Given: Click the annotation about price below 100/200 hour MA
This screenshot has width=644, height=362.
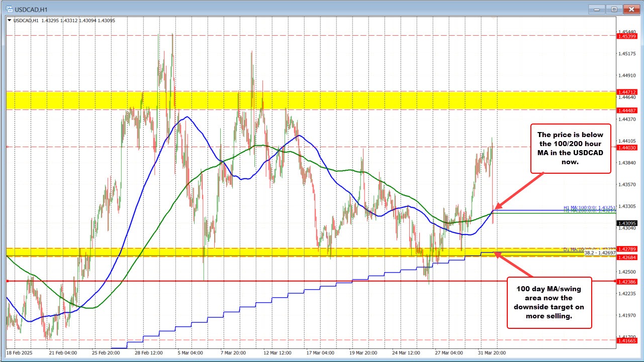Looking at the screenshot, I should pyautogui.click(x=571, y=150).
